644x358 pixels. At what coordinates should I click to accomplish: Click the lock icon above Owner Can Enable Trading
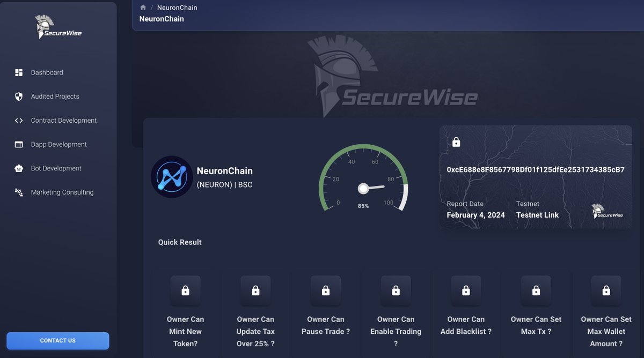pos(396,290)
